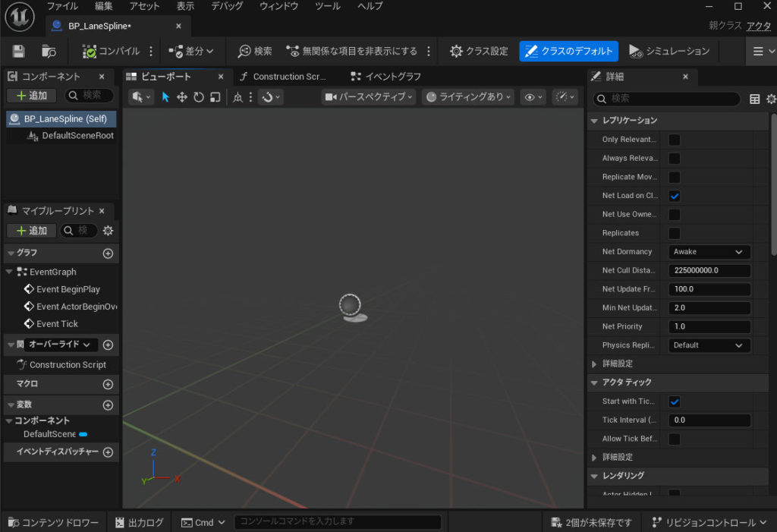Click the save blueprint floppy disk icon
Viewport: 777px width, 532px height.
coord(19,52)
